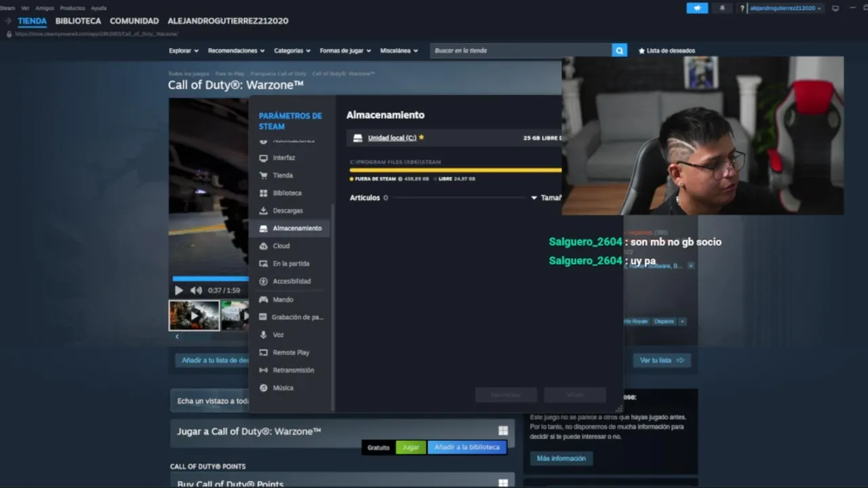The width and height of the screenshot is (868, 488).
Task: Switch to the BIBLIOTECA tab
Action: [78, 21]
